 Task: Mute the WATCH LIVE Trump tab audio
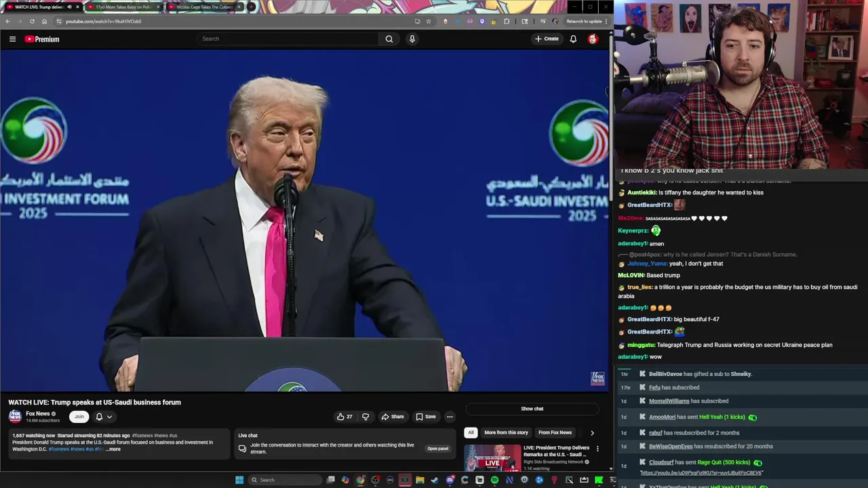[68, 7]
